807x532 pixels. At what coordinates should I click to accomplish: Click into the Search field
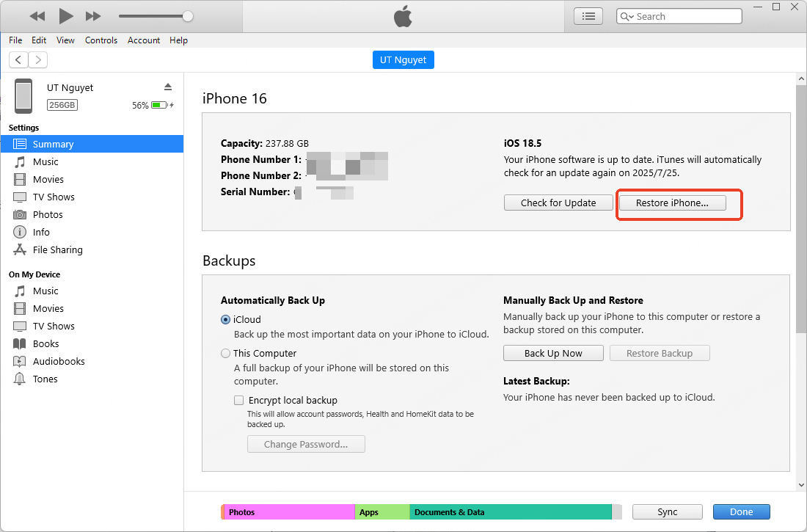click(679, 16)
